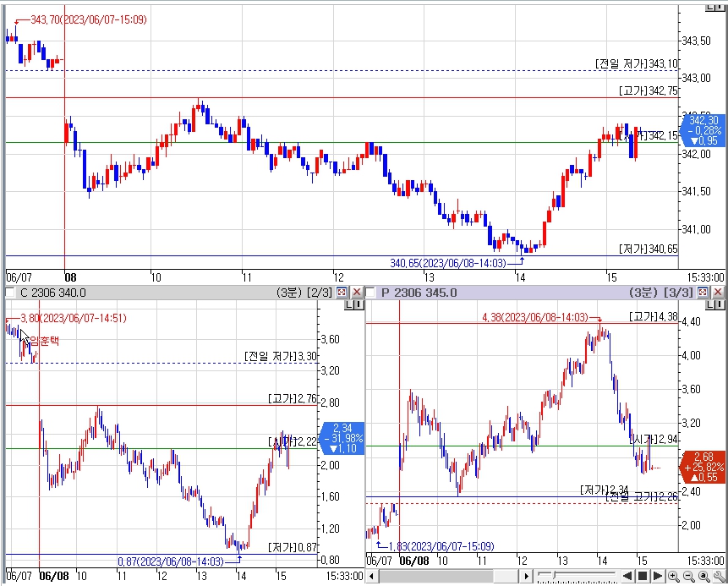Viewport: 728px width, 586px height.
Task: Click the L icon in the P 2306 chart
Action: tap(710, 305)
